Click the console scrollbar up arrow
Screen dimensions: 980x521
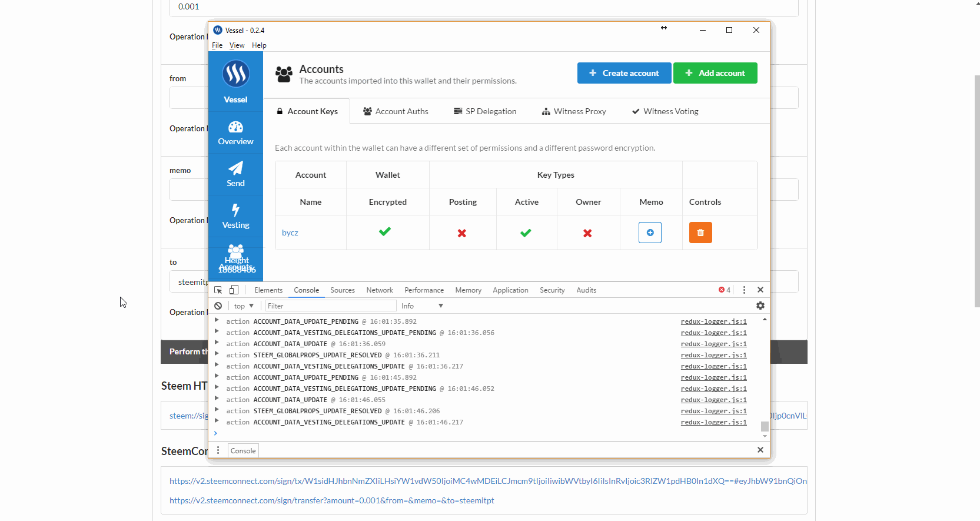click(x=765, y=319)
